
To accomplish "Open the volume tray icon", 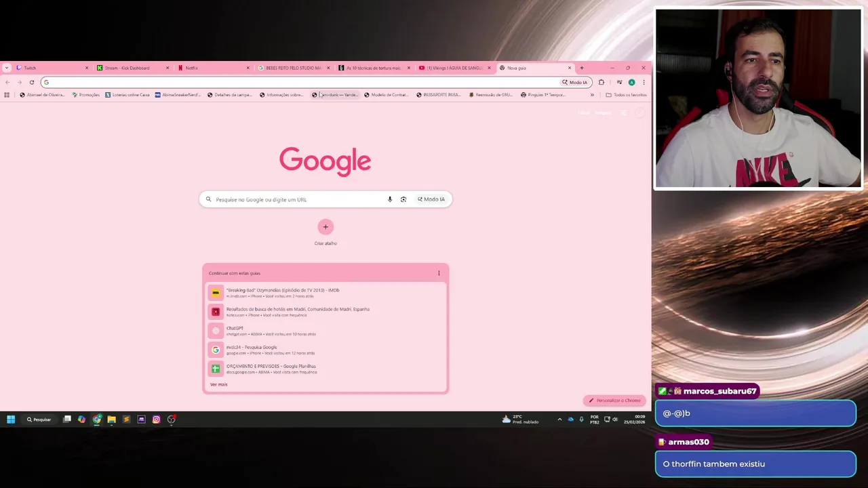I will click(615, 420).
